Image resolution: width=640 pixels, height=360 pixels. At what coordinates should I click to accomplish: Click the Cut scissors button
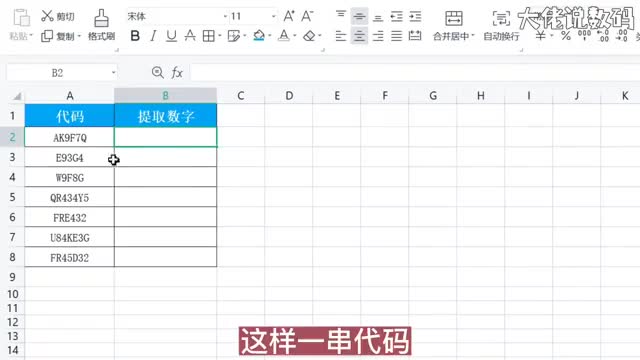[58, 16]
